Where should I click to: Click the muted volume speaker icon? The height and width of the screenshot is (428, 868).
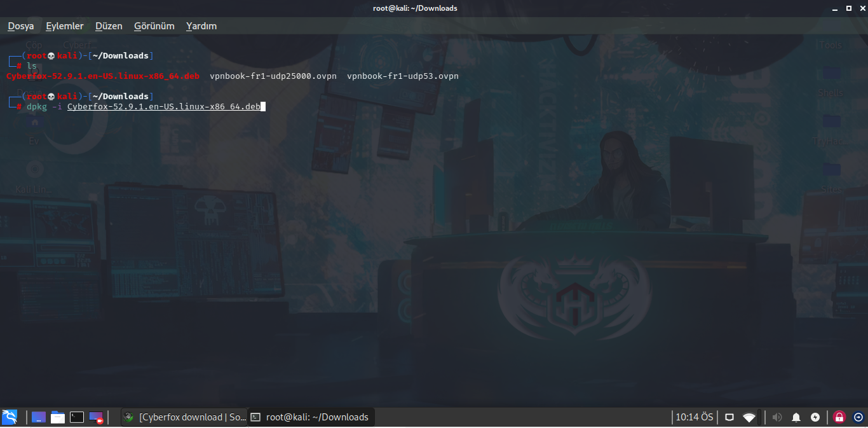click(x=776, y=417)
